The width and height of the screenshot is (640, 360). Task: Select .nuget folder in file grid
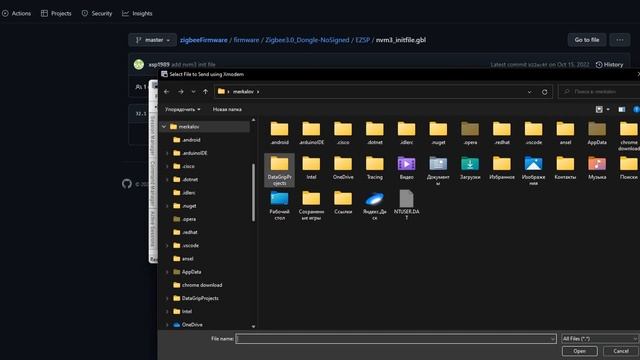(x=438, y=133)
